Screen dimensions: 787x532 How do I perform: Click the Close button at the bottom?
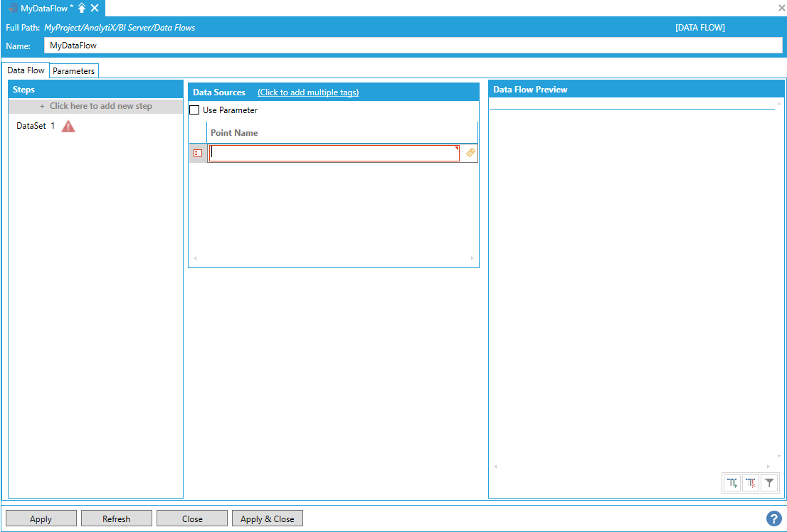click(x=192, y=518)
